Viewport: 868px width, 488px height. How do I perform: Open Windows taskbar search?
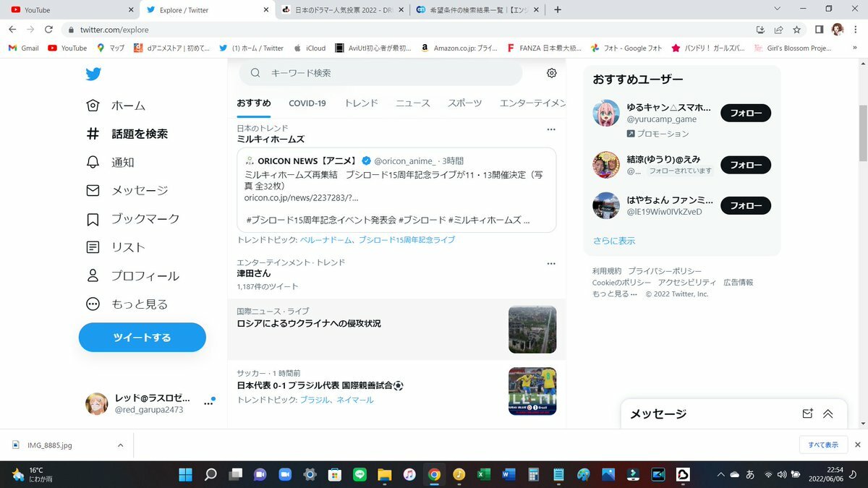point(210,474)
